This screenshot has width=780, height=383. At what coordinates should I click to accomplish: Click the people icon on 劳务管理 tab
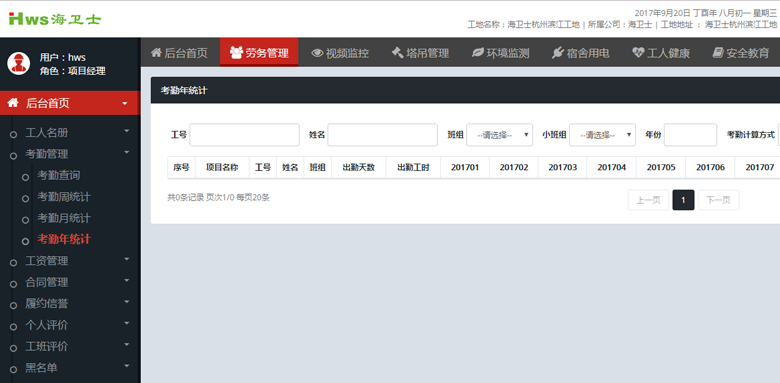236,52
